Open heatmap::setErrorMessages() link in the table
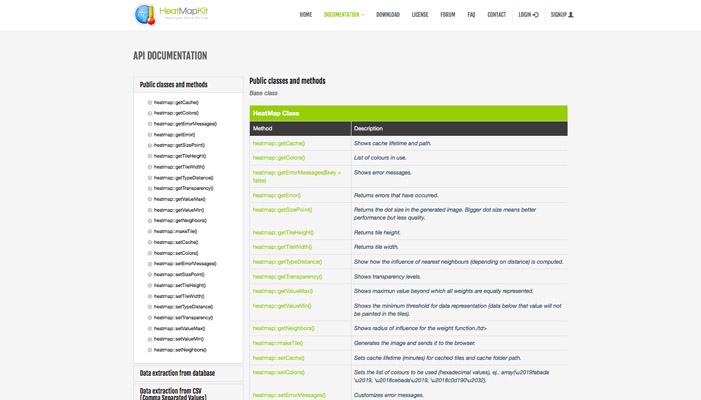This screenshot has width=701, height=400. click(289, 395)
